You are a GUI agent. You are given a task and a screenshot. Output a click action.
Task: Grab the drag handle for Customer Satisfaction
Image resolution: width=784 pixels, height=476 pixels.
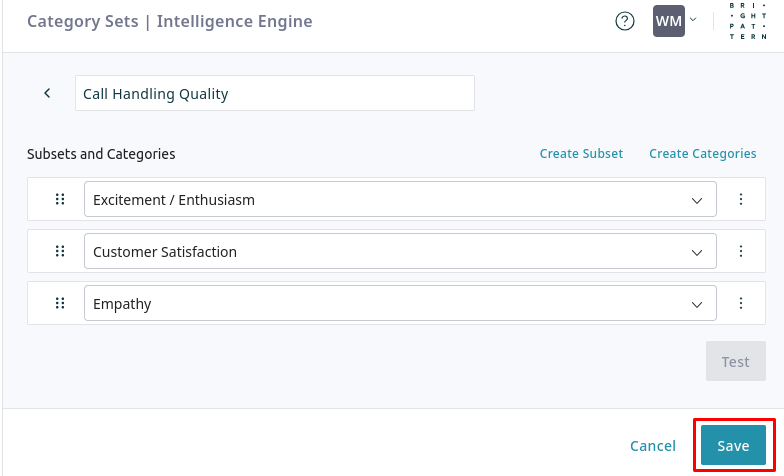(x=60, y=251)
